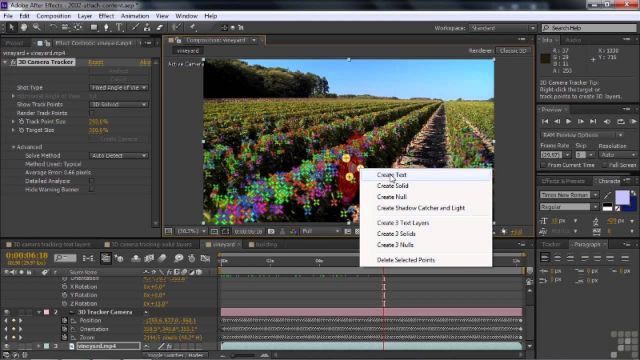640x360 pixels.
Task: Toggle the 3D Camera Tracker fx switch
Action: click(x=13, y=62)
